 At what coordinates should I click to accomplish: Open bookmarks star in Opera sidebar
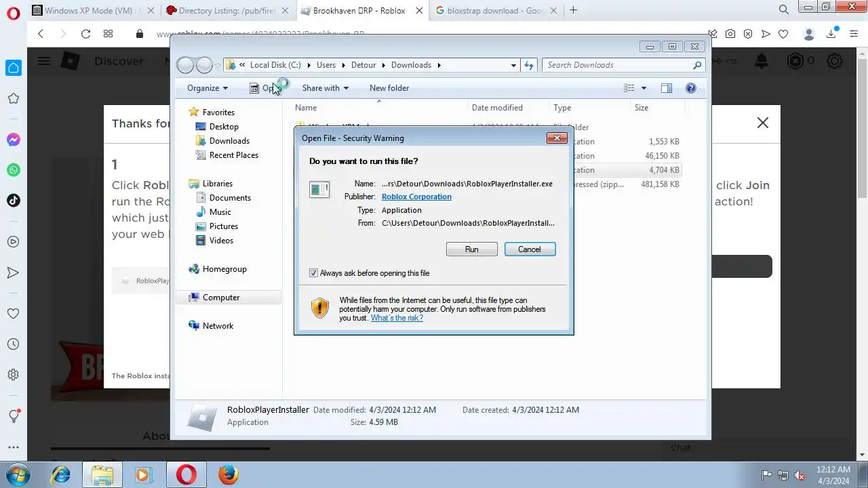pyautogui.click(x=14, y=98)
